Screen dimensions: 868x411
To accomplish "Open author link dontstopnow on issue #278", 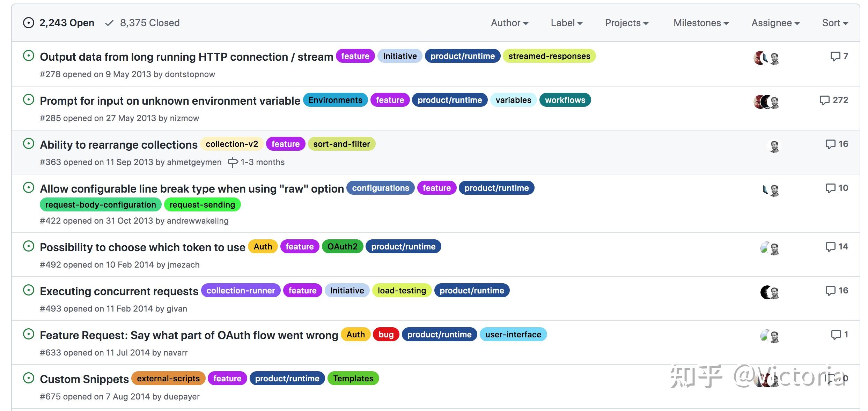I will (x=190, y=74).
